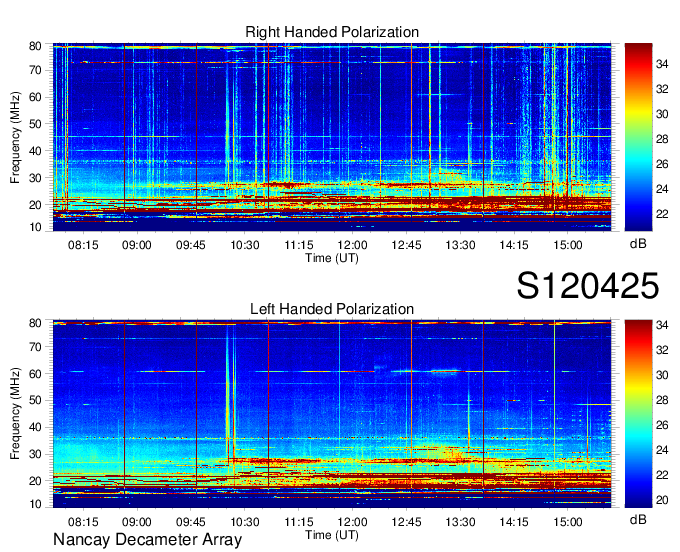Click the dB unit label under lower color bar
680x552 pixels.
point(638,520)
